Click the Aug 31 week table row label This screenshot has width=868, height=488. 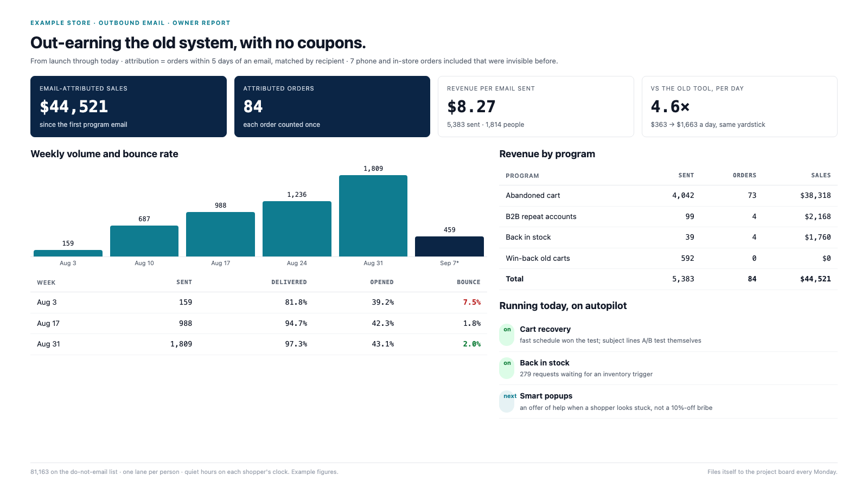pyautogui.click(x=48, y=344)
